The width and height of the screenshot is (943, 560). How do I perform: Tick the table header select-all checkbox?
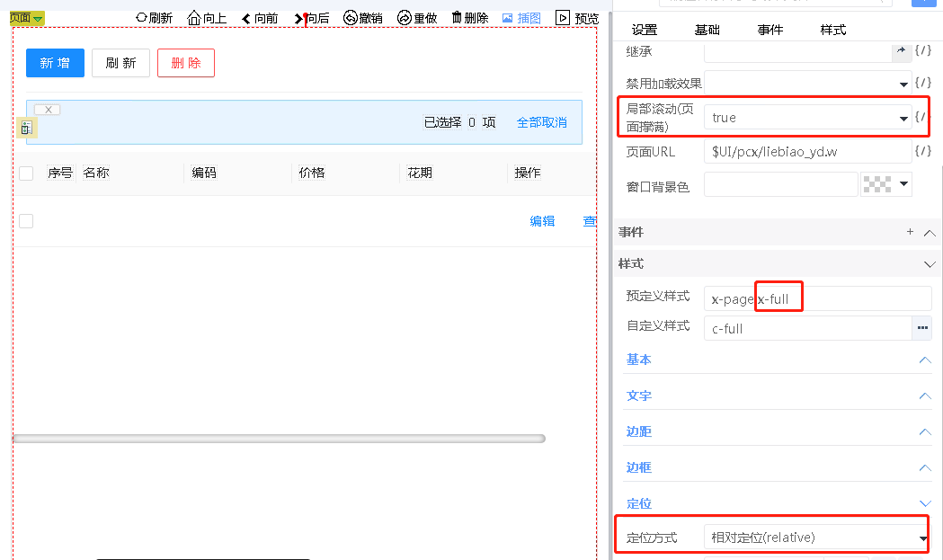[26, 173]
